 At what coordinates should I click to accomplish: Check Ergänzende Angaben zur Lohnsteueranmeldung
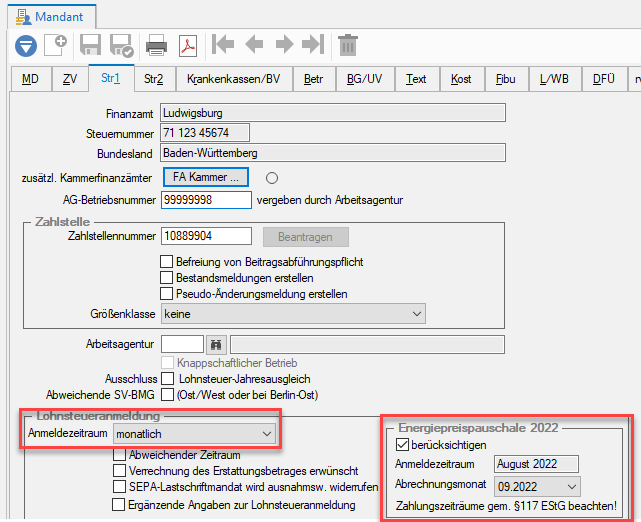click(119, 504)
